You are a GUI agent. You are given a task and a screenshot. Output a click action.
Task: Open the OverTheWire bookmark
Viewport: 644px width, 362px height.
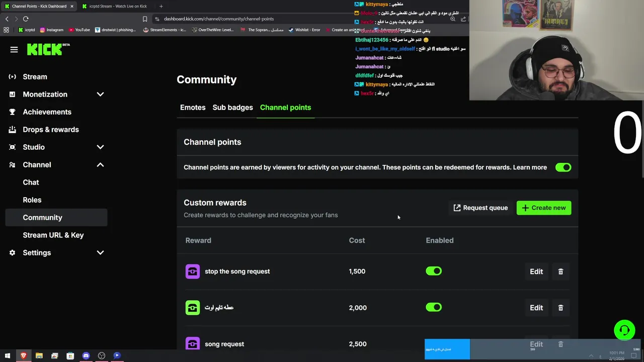[212, 30]
